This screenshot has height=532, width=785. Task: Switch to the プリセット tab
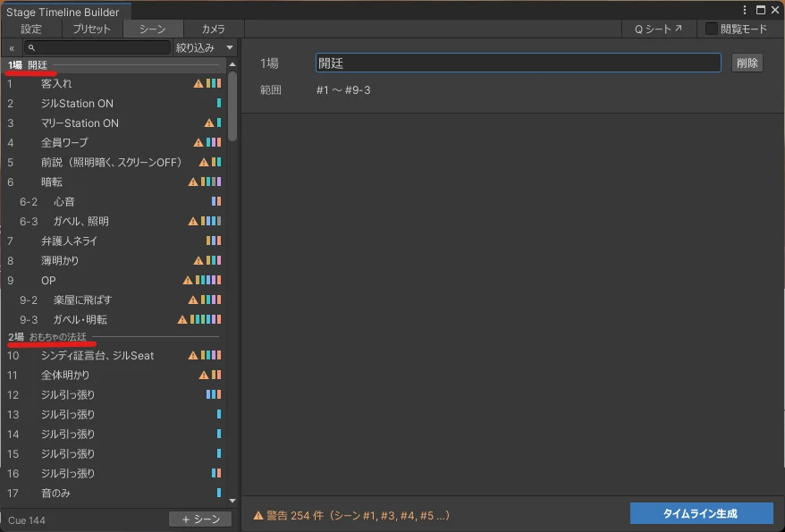click(91, 29)
